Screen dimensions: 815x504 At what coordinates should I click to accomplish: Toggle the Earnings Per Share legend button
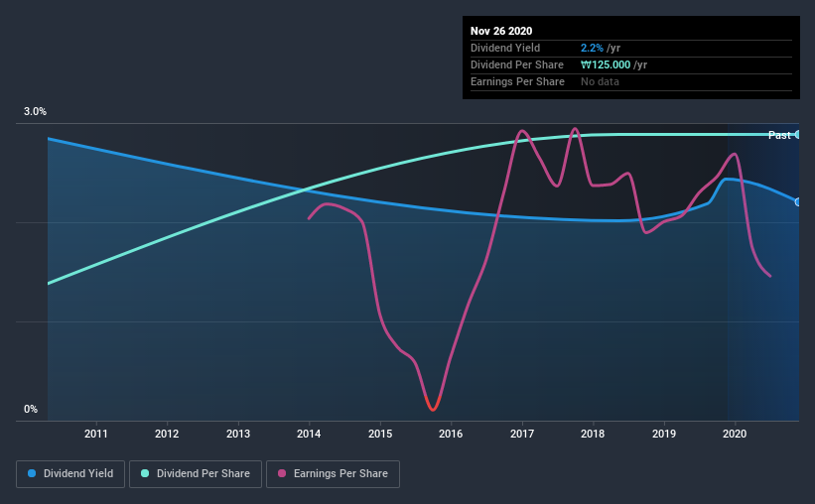click(x=333, y=474)
